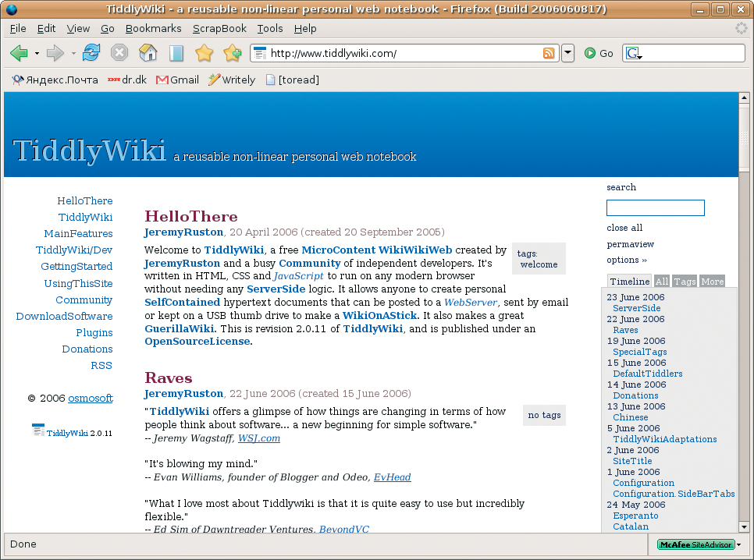Viewport: 754px width, 560px height.
Task: Open the address bar history dropdown
Action: (568, 53)
